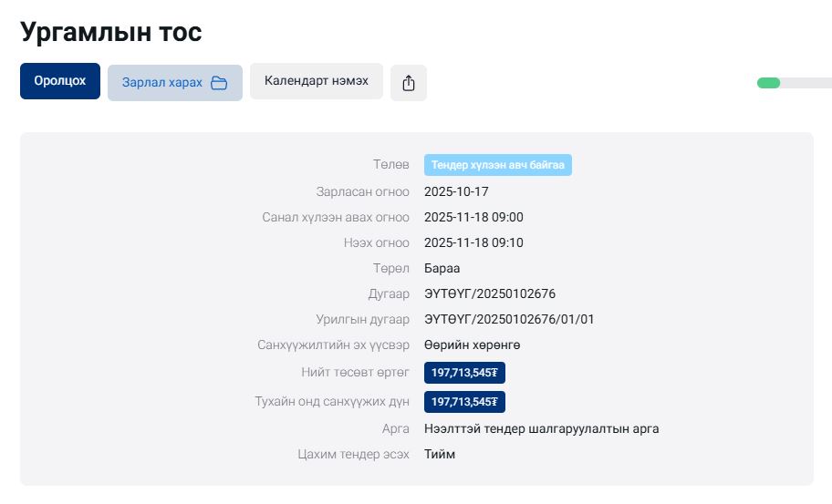This screenshot has width=832, height=504.
Task: Click the folder icon in Зарлал харах
Action: pyautogui.click(x=219, y=83)
